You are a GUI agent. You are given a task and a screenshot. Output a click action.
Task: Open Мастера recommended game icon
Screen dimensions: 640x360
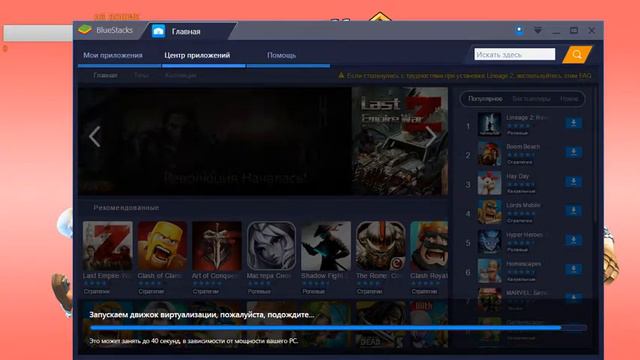(x=271, y=246)
